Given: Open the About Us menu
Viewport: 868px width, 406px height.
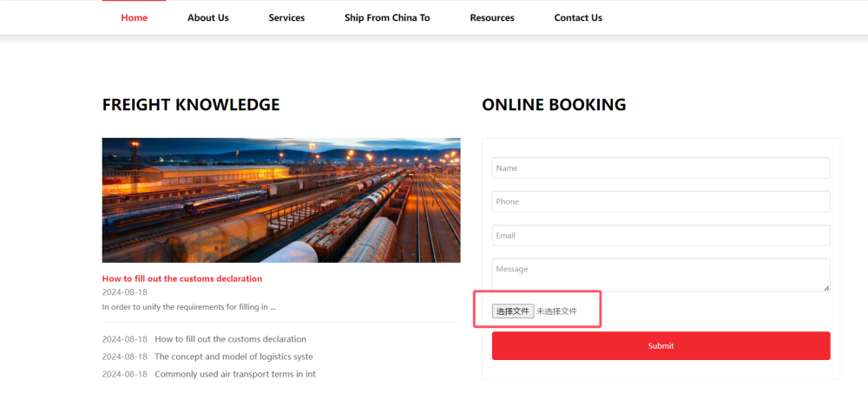Looking at the screenshot, I should tap(208, 17).
